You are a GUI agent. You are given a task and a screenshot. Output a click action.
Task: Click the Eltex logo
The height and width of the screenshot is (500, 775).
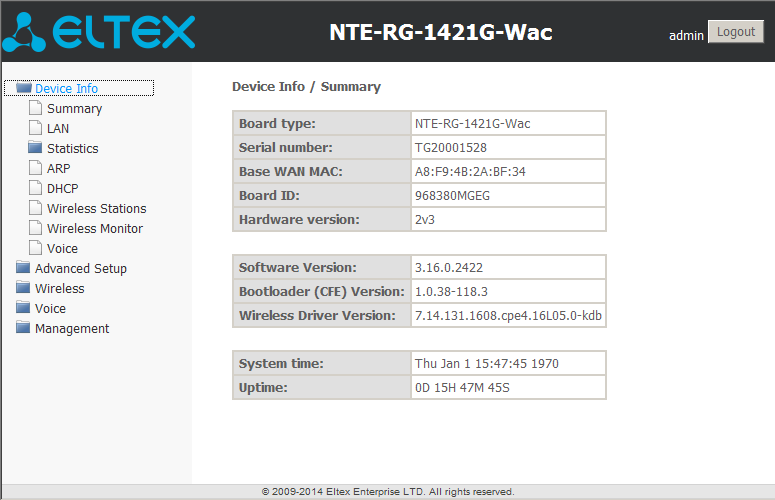click(99, 32)
